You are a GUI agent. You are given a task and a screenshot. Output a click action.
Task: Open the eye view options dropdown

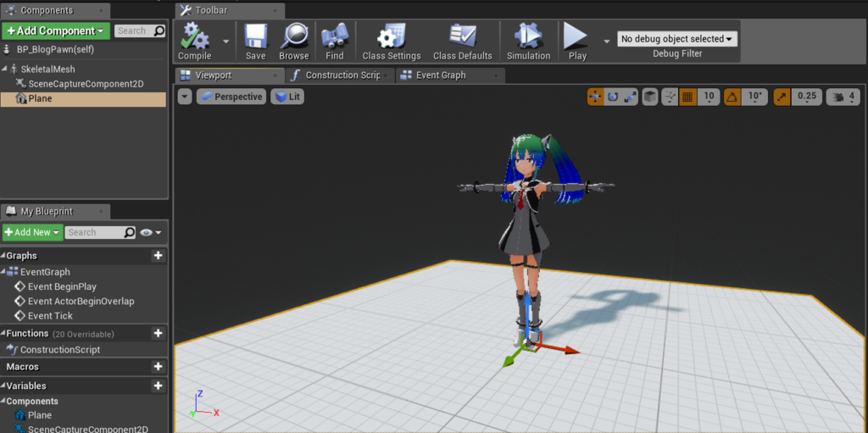(x=151, y=232)
